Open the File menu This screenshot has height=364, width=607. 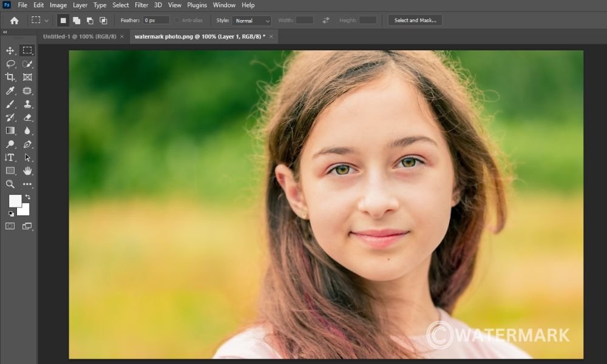[22, 5]
